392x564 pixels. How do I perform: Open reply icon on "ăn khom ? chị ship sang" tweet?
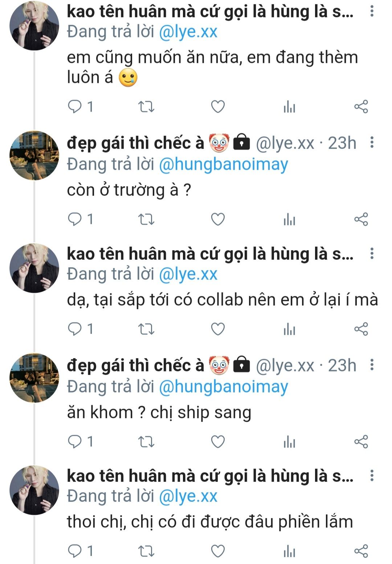[x=75, y=442]
